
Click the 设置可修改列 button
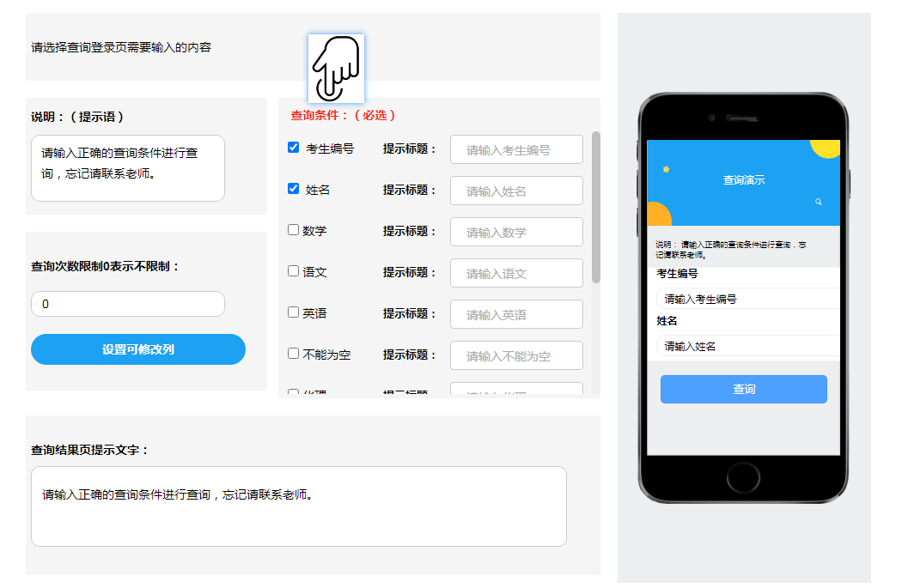click(x=138, y=349)
